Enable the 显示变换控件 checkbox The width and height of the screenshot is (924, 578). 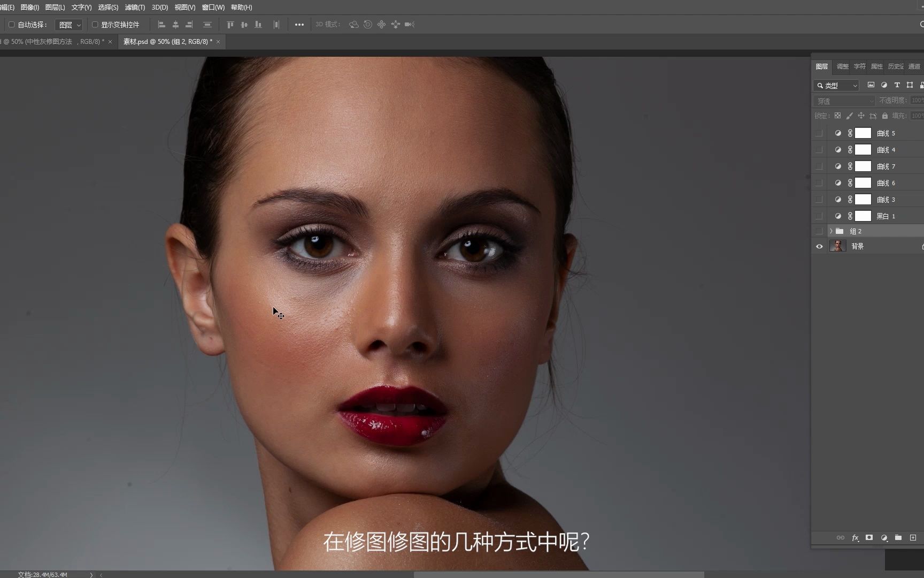click(x=95, y=25)
